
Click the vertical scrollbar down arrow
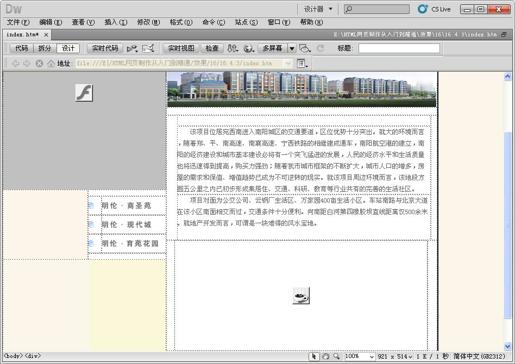click(507, 347)
